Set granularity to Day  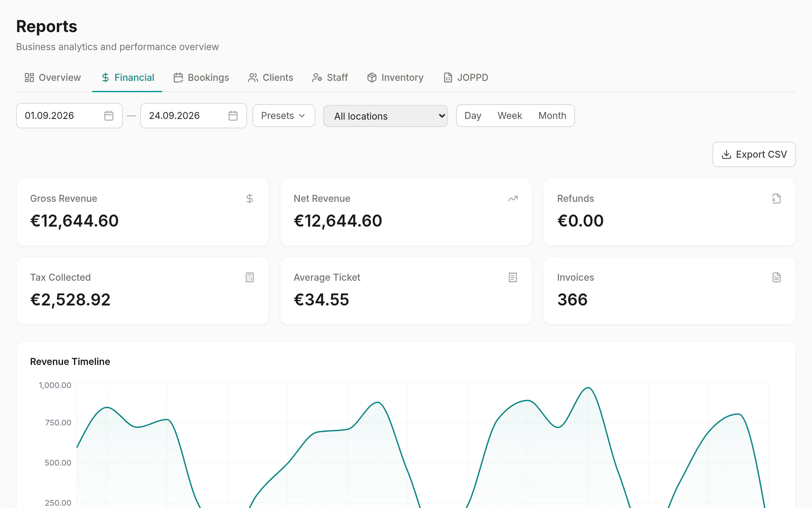(x=473, y=116)
